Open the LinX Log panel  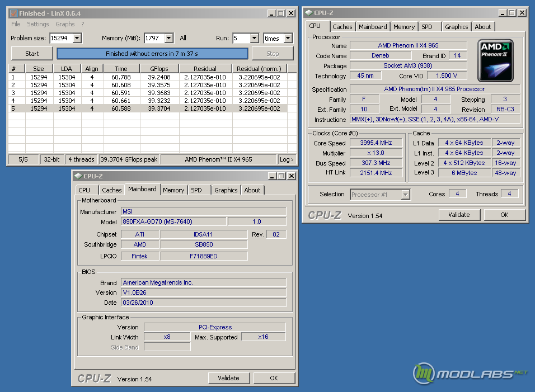point(287,159)
